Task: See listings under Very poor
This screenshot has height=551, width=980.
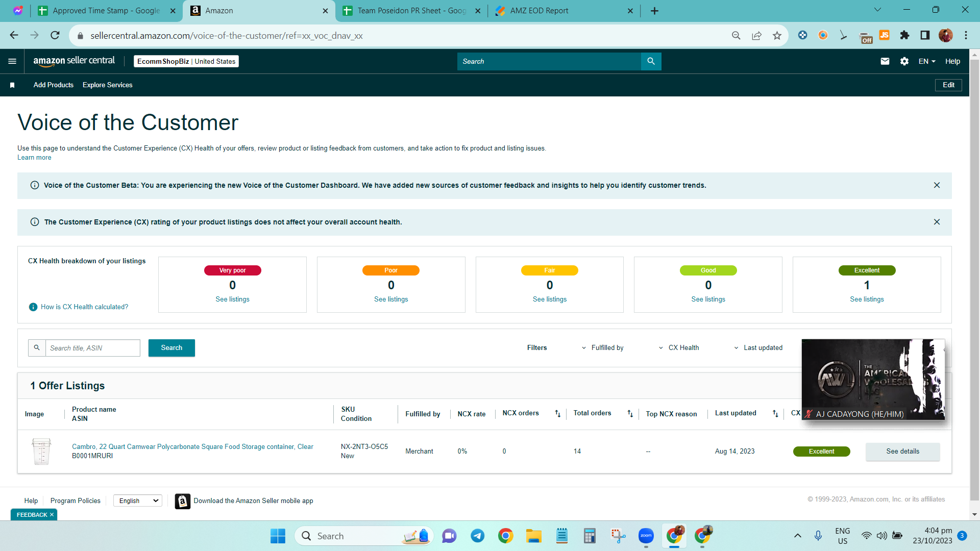Action: tap(232, 299)
